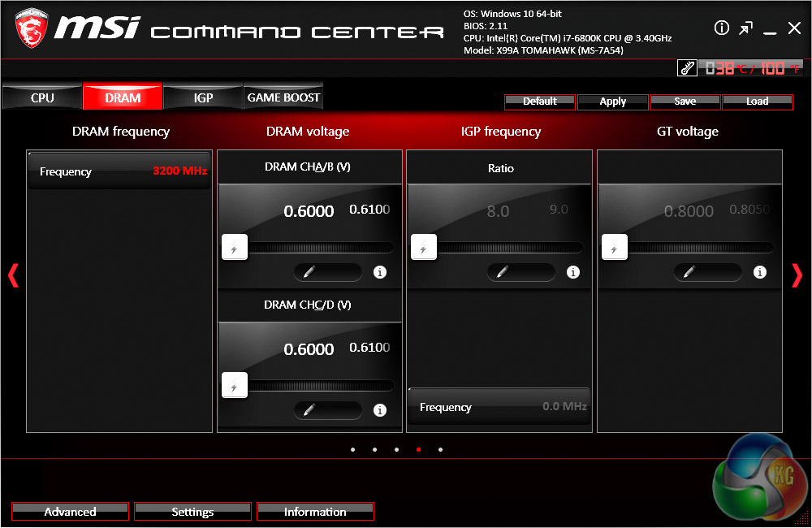Image resolution: width=812 pixels, height=528 pixels.
Task: Select 8.0 ratio value
Action: tap(498, 211)
